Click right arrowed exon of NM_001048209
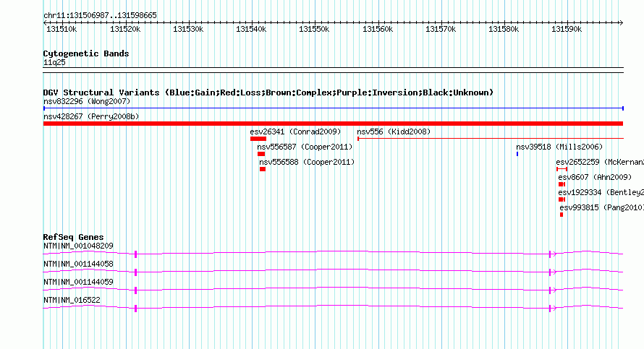This screenshot has height=349, width=644. coord(552,254)
